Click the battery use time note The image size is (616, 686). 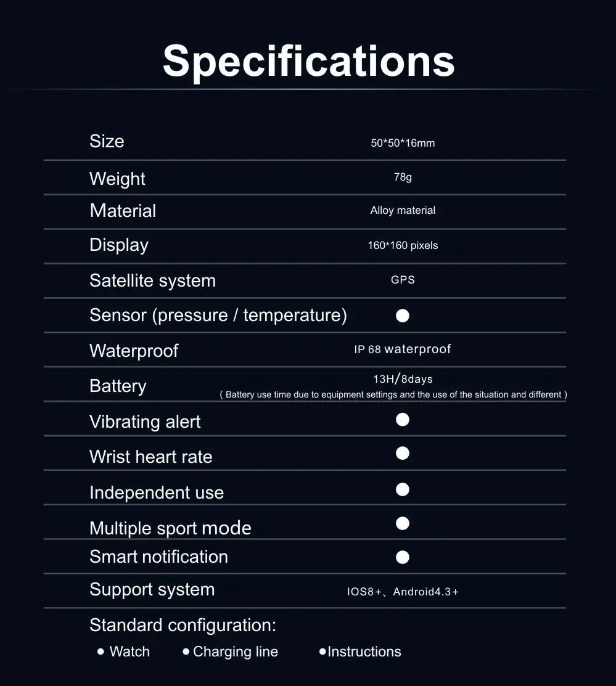[x=393, y=394]
